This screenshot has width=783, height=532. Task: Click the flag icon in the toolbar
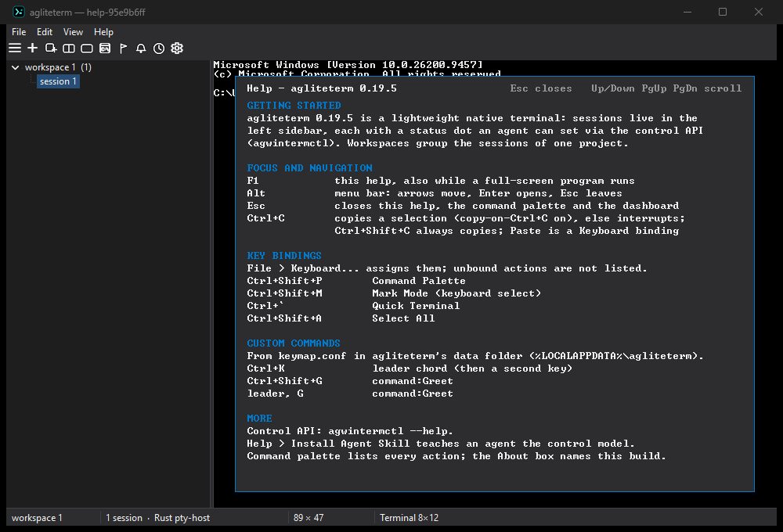point(123,48)
